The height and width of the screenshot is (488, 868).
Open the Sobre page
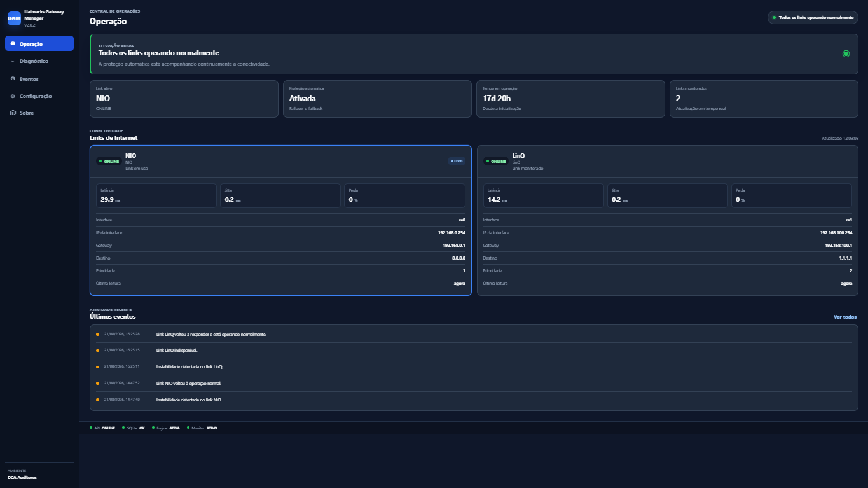click(39, 113)
